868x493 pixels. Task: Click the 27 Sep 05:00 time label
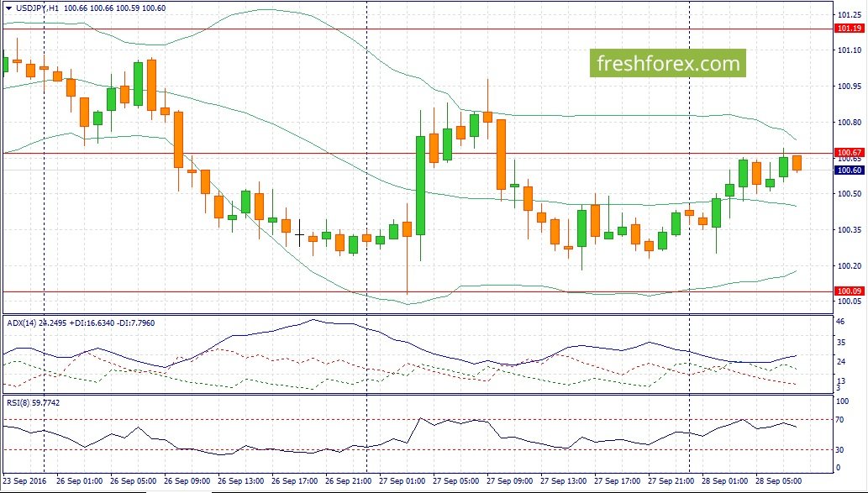point(456,481)
